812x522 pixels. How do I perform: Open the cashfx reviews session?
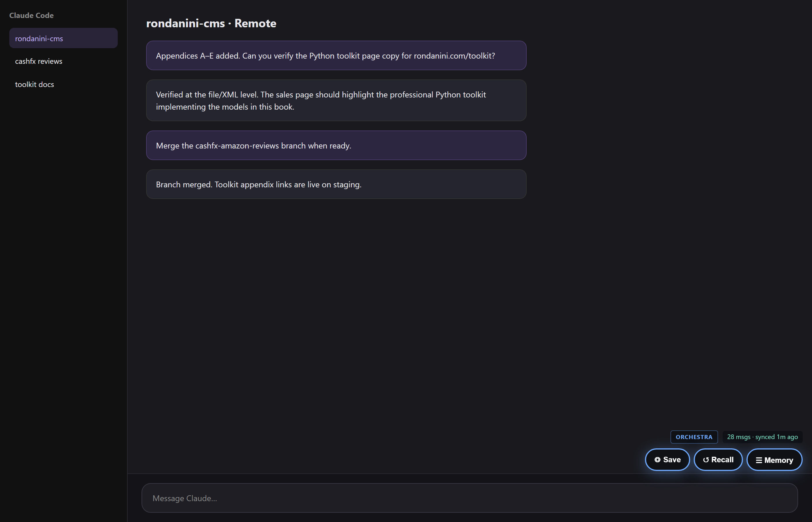[64, 61]
